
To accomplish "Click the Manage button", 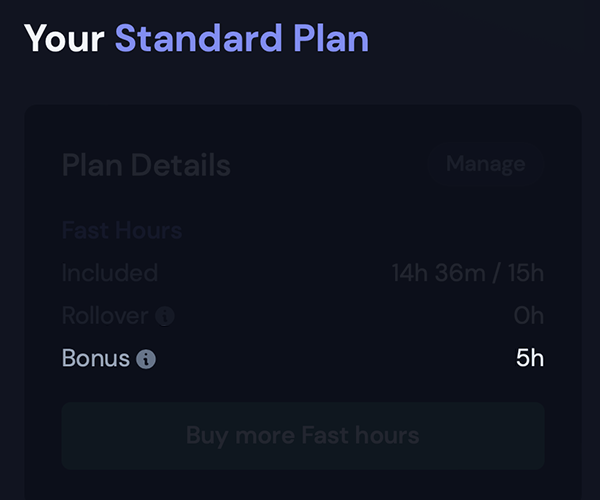I will click(x=486, y=164).
